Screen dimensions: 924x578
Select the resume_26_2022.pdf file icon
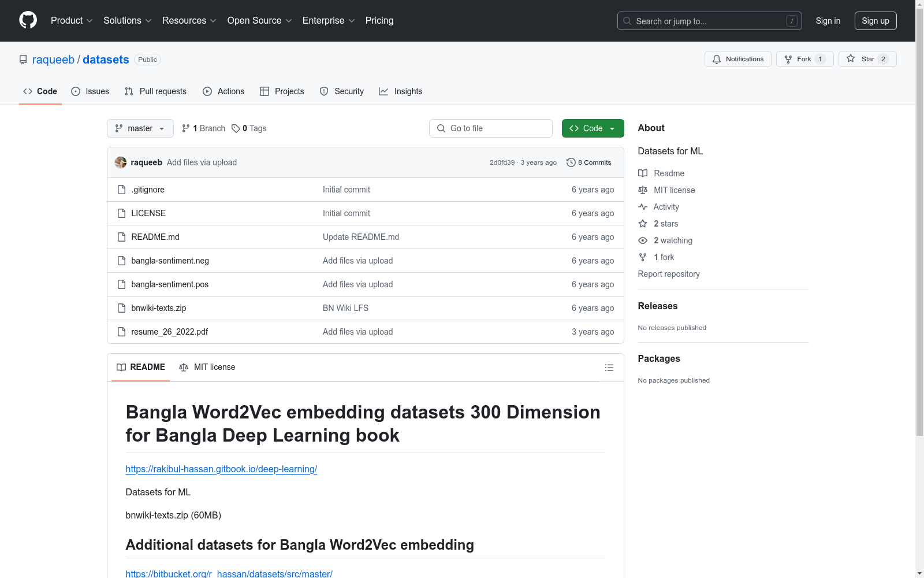pyautogui.click(x=121, y=332)
